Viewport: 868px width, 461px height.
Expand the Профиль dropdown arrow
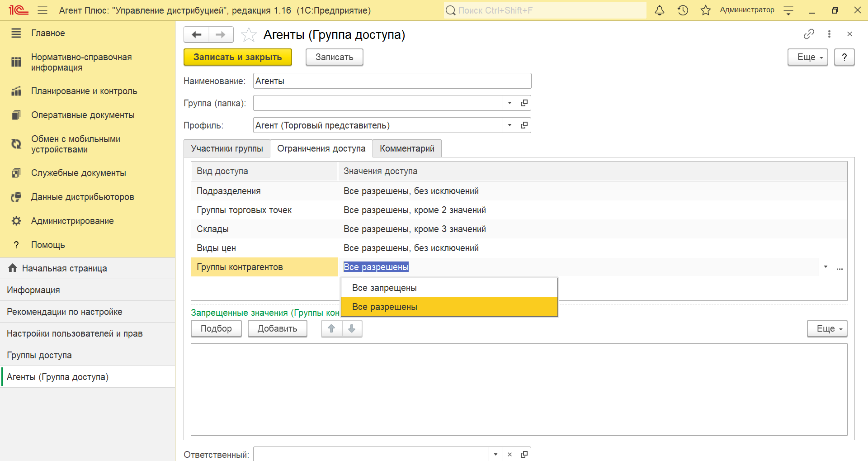point(509,125)
